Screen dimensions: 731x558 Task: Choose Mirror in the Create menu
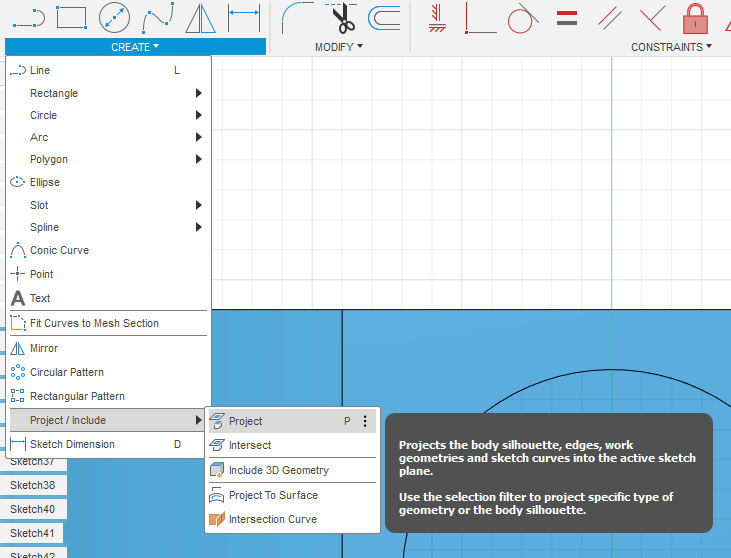[x=108, y=348]
